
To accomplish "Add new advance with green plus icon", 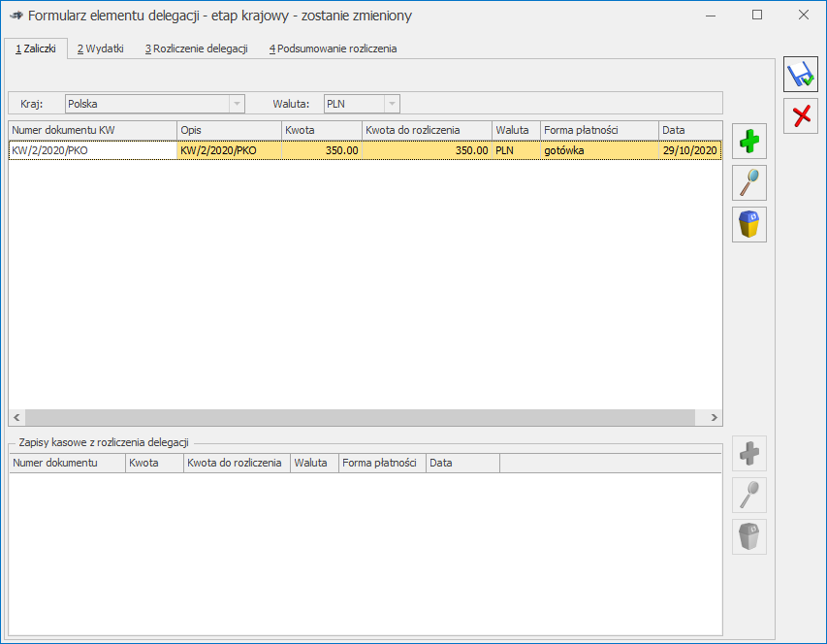I will click(749, 142).
